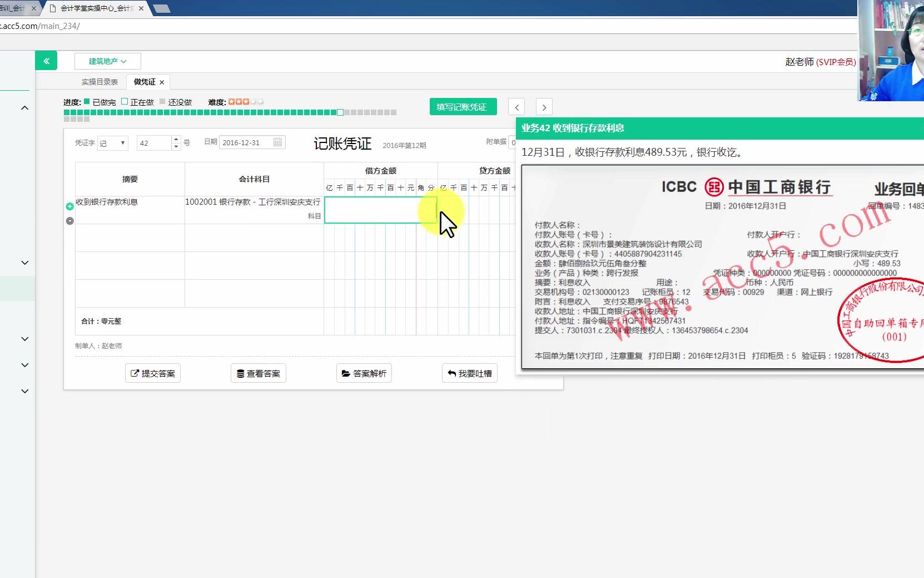Click the empty debit amount input cell
Image resolution: width=924 pixels, height=578 pixels.
tap(380, 210)
